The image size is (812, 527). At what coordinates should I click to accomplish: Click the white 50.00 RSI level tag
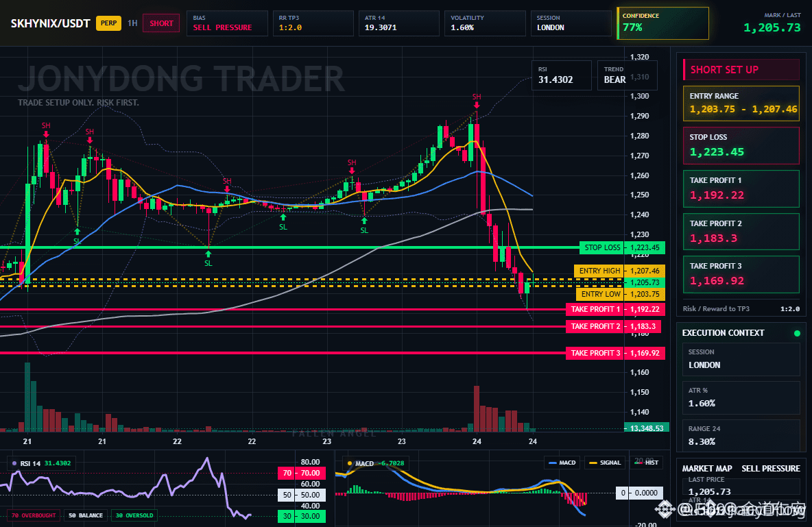[302, 495]
